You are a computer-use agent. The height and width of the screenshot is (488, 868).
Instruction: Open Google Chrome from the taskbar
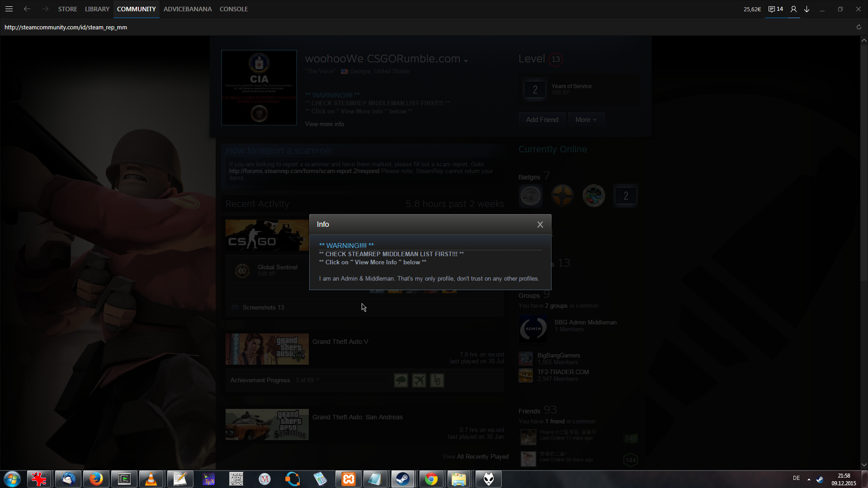point(431,479)
